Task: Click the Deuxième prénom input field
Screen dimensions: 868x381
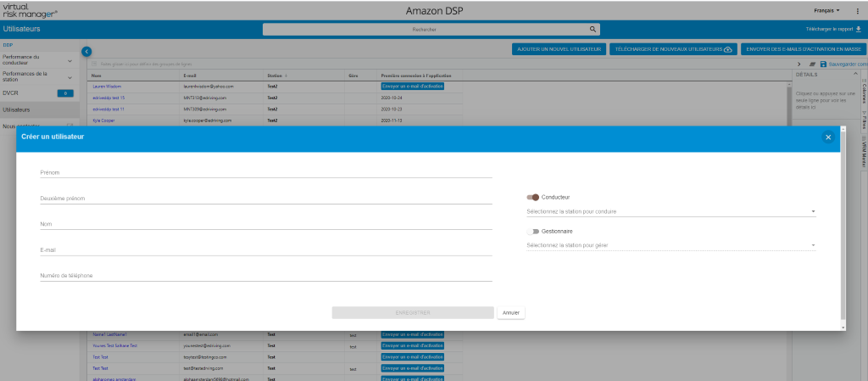Action: click(x=266, y=199)
